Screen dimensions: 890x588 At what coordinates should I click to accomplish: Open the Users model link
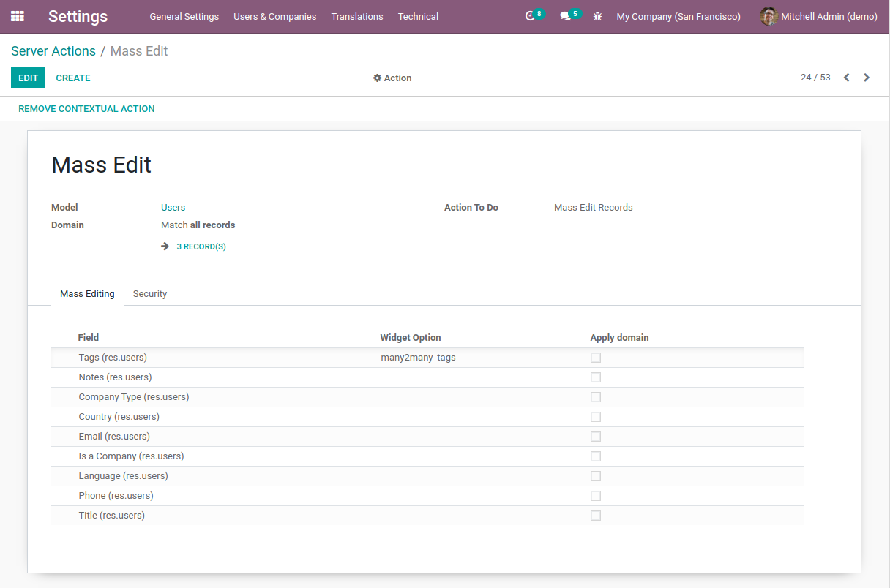pyautogui.click(x=173, y=207)
